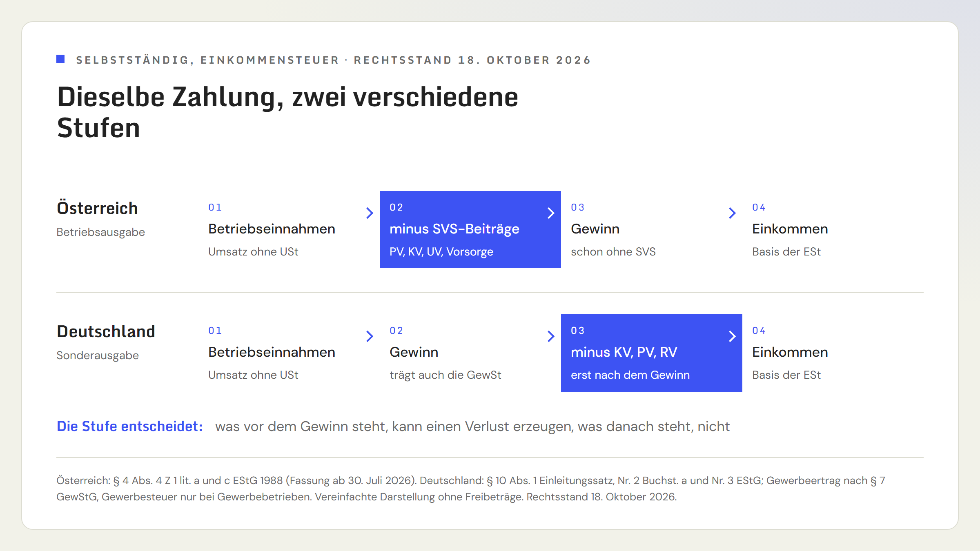Click Basis der ESt in Deutschland row
This screenshot has height=551, width=980.
pyautogui.click(x=786, y=375)
